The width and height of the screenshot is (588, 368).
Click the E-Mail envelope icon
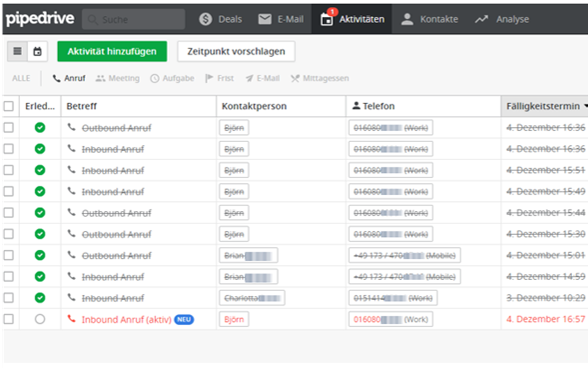coord(265,19)
